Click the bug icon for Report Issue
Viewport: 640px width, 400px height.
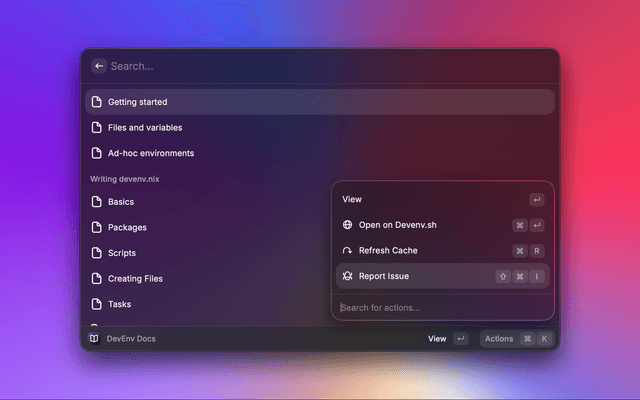pyautogui.click(x=348, y=276)
